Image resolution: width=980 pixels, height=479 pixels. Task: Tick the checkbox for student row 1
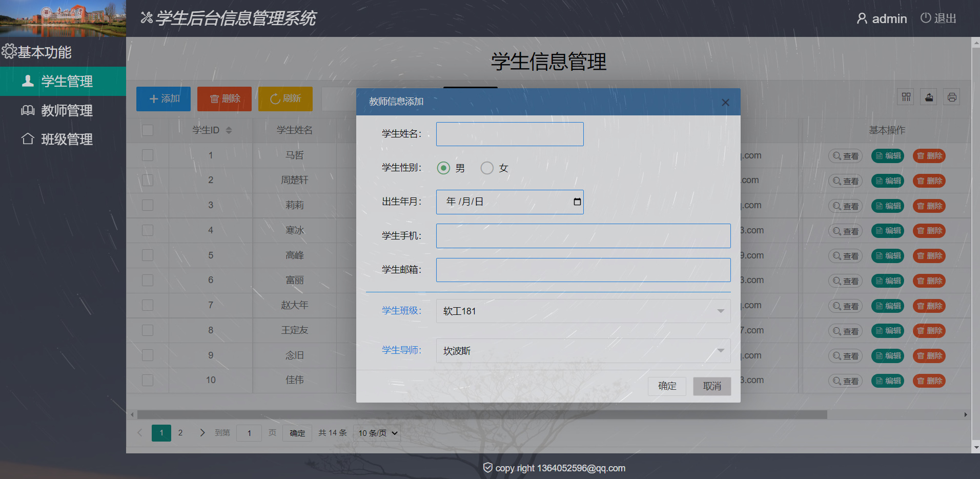pyautogui.click(x=148, y=155)
